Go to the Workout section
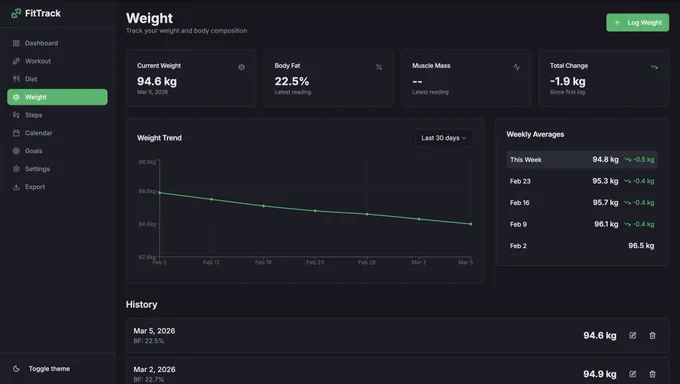This screenshot has width=680, height=384. tap(57, 61)
